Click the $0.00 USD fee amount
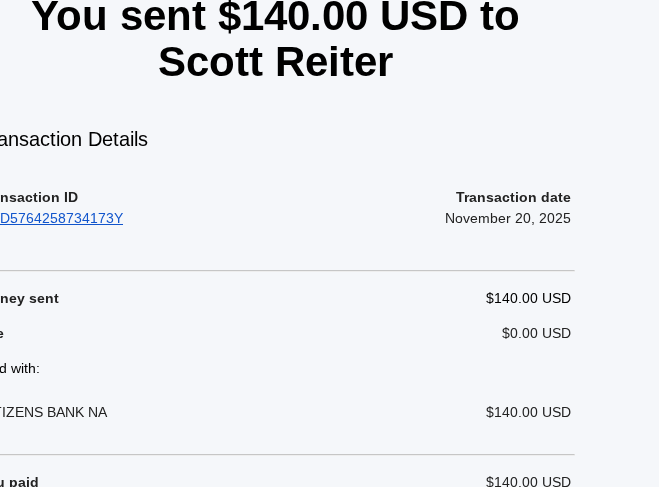The width and height of the screenshot is (659, 487). pyautogui.click(x=536, y=333)
